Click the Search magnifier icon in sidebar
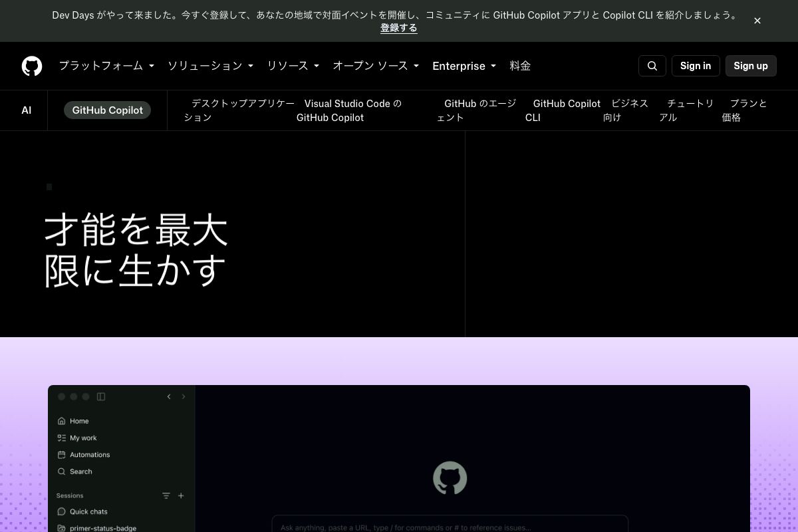Viewport: 798px width, 532px height. (x=62, y=471)
